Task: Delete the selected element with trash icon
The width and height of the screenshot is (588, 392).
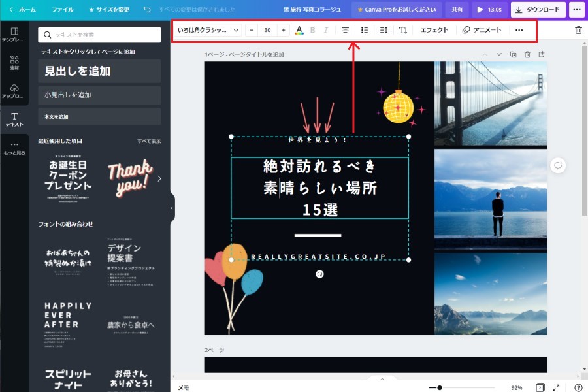Action: click(578, 30)
